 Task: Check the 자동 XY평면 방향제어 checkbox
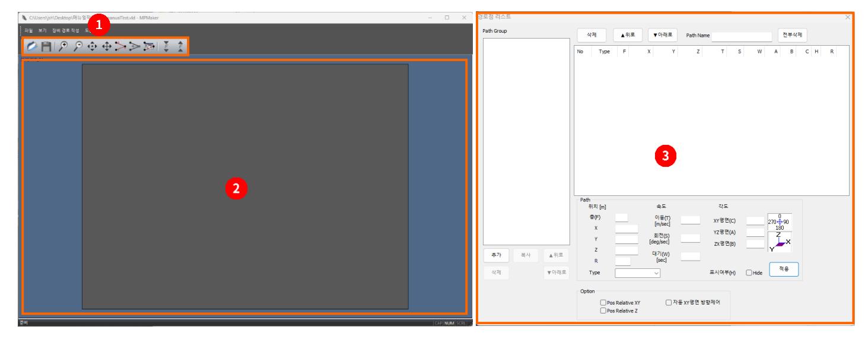669,303
